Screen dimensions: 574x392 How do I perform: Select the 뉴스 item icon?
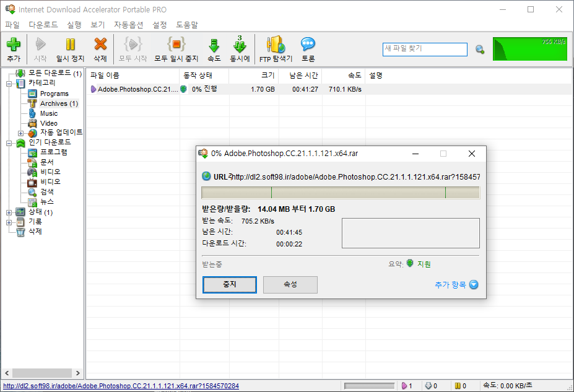pyautogui.click(x=32, y=202)
